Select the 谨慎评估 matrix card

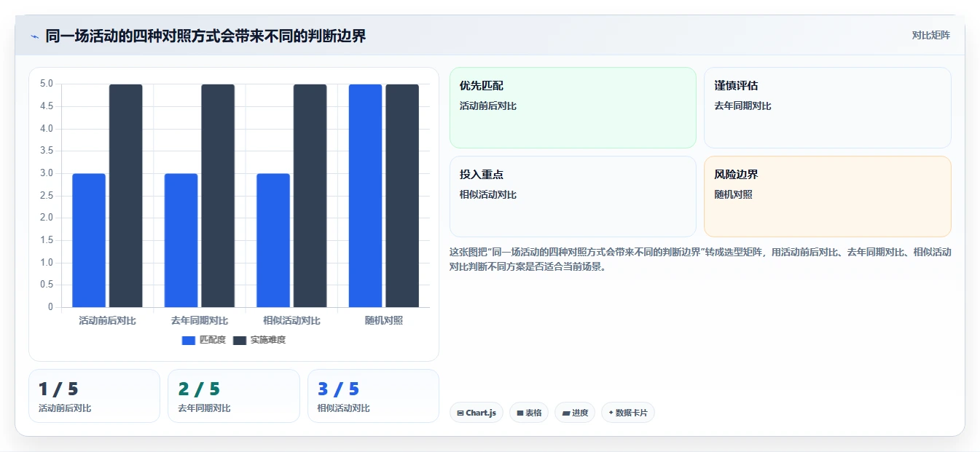click(828, 108)
